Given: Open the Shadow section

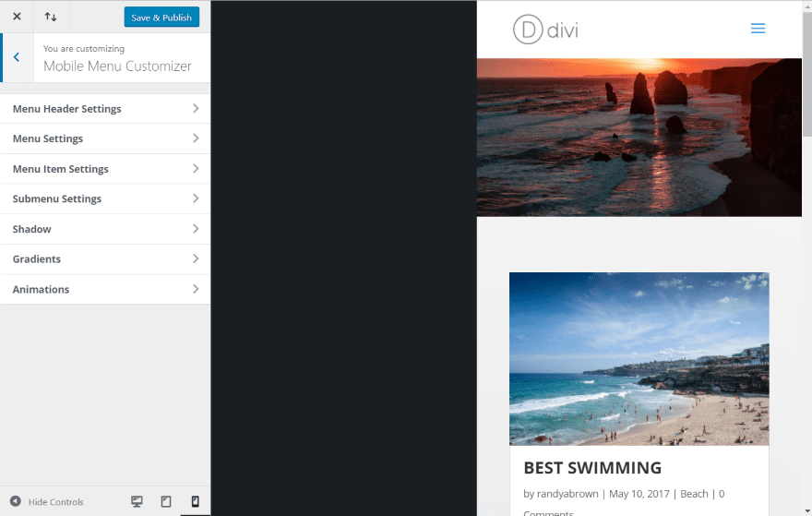Looking at the screenshot, I should point(105,229).
